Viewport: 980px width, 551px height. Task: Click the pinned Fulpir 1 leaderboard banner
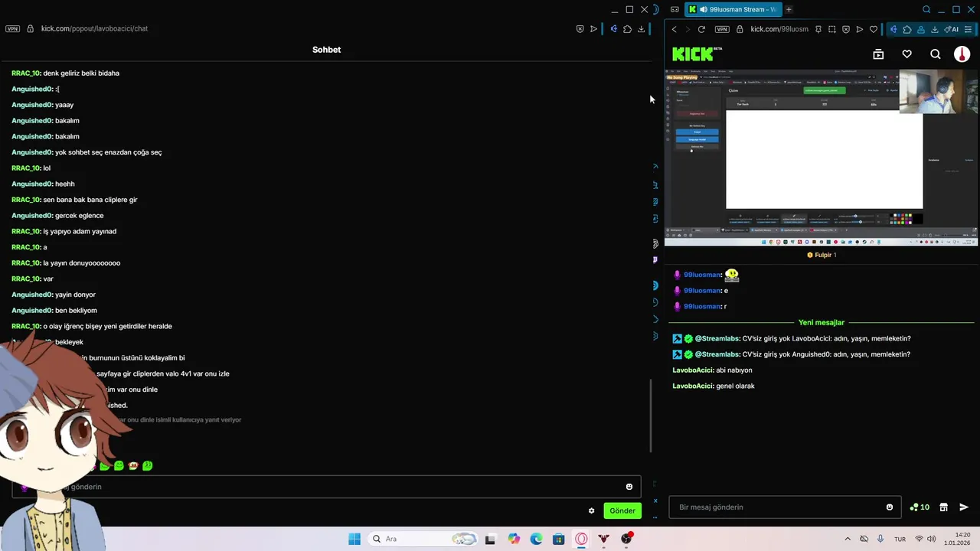(822, 255)
